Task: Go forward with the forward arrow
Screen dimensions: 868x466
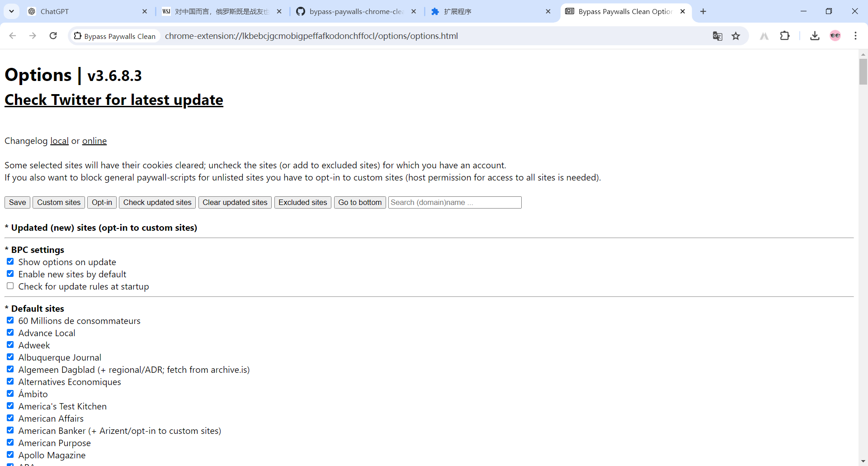Action: [x=33, y=36]
